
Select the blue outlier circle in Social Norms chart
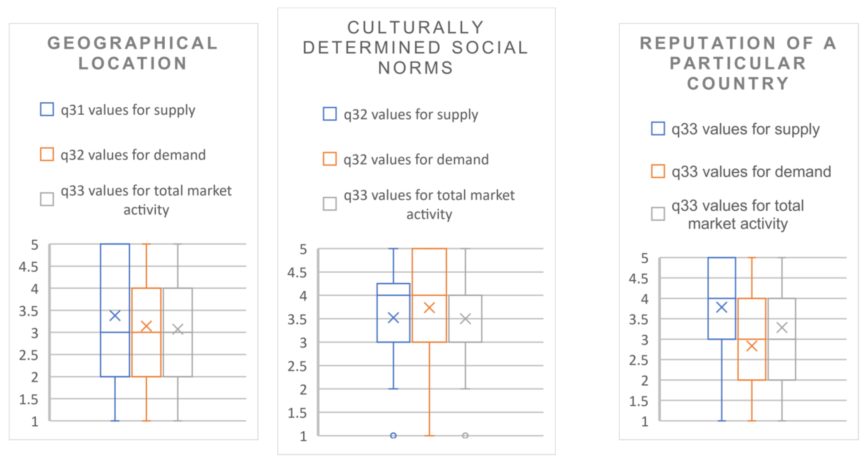393,436
